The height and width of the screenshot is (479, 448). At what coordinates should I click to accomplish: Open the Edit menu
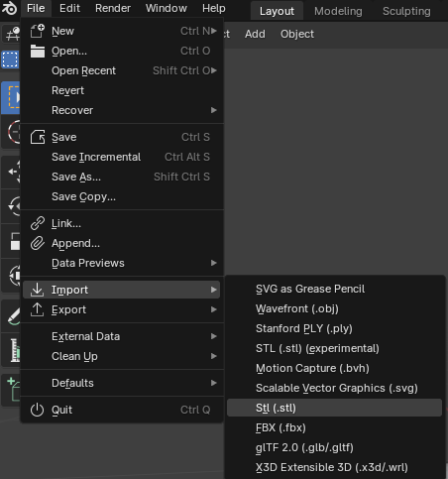[69, 8]
